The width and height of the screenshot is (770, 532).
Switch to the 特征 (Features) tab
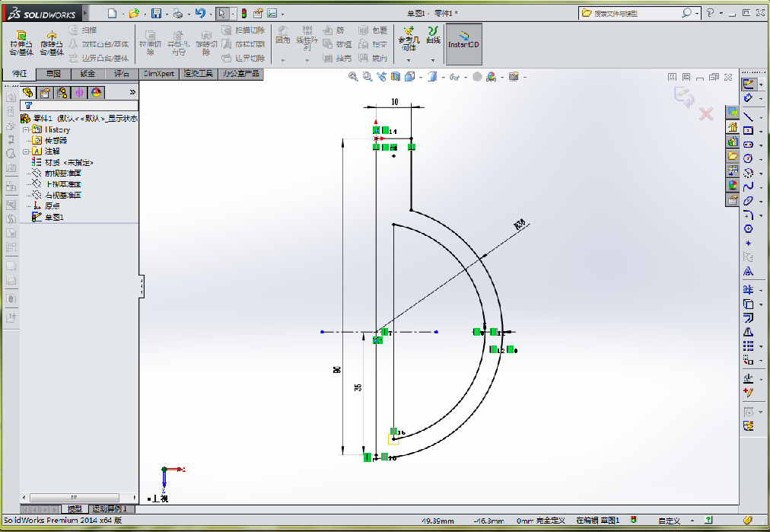pos(20,74)
